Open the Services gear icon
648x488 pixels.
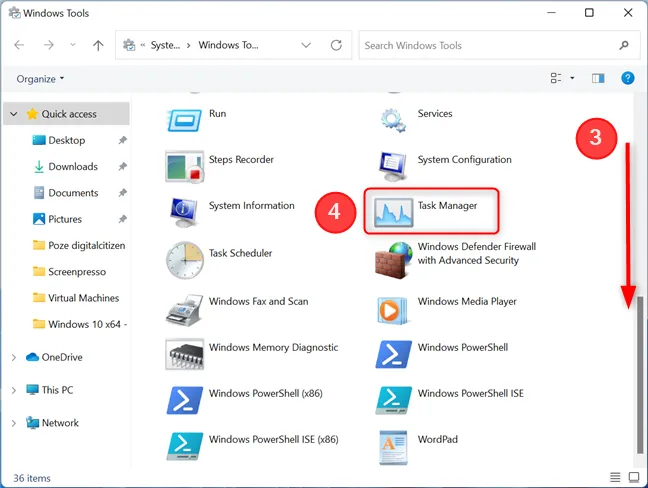pyautogui.click(x=393, y=120)
